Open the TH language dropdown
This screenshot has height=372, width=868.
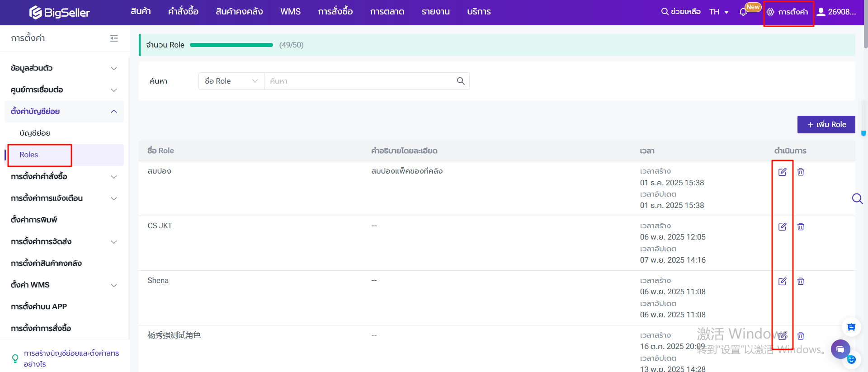[x=718, y=12]
